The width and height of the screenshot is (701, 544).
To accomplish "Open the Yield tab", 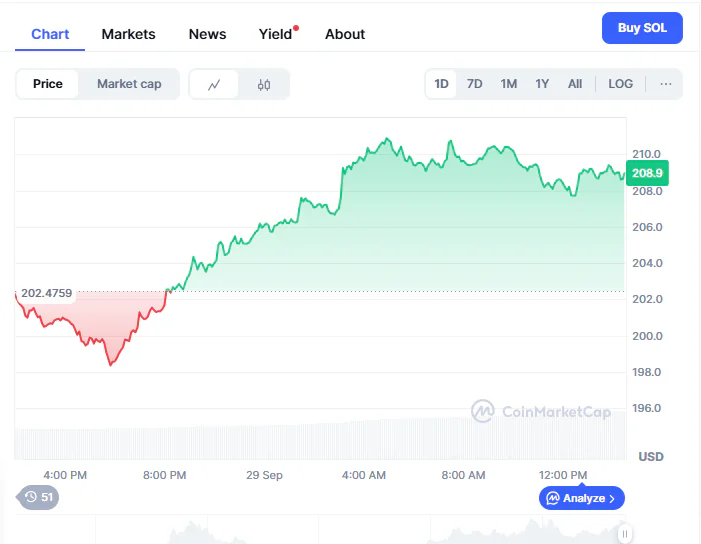I will 275,34.
